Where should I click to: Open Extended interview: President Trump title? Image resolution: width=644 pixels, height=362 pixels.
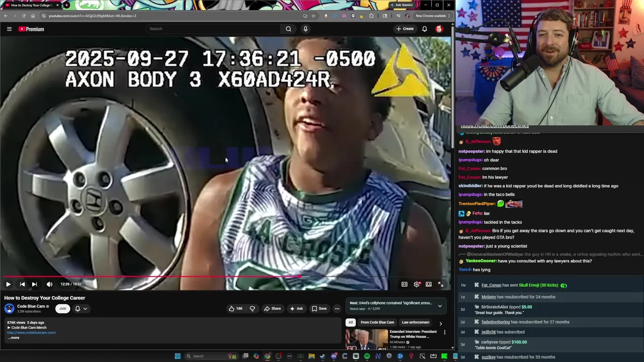click(x=413, y=334)
